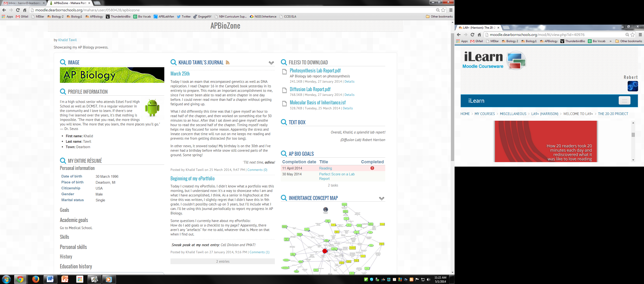Click the 20-20 Project frame scrollbar thumb

point(633,135)
